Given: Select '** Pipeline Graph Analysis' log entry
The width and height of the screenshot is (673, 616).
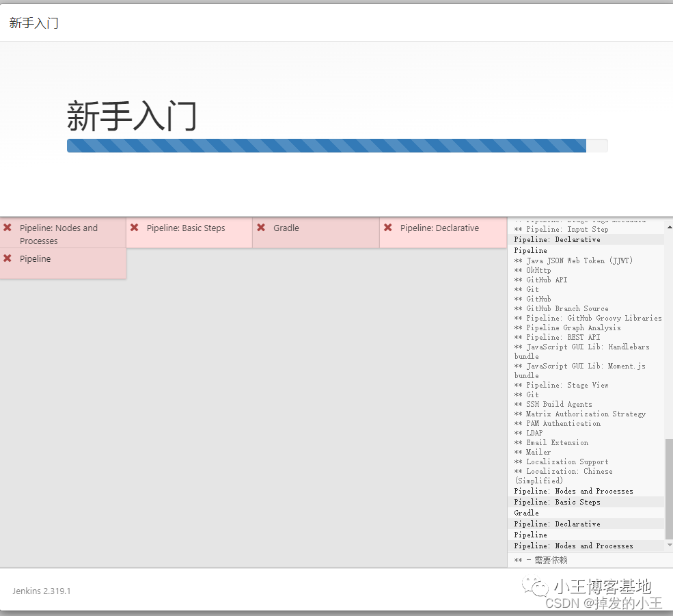Looking at the screenshot, I should (x=567, y=327).
